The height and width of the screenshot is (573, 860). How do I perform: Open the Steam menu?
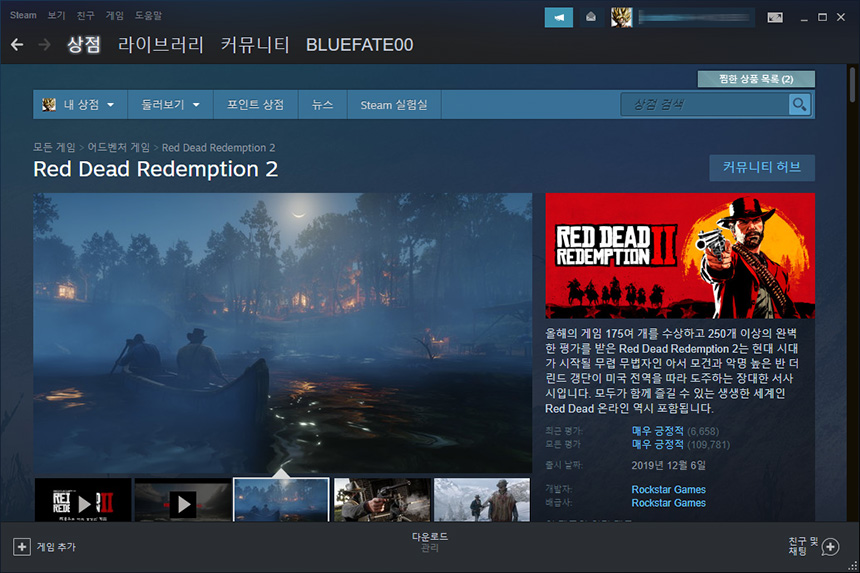(23, 15)
